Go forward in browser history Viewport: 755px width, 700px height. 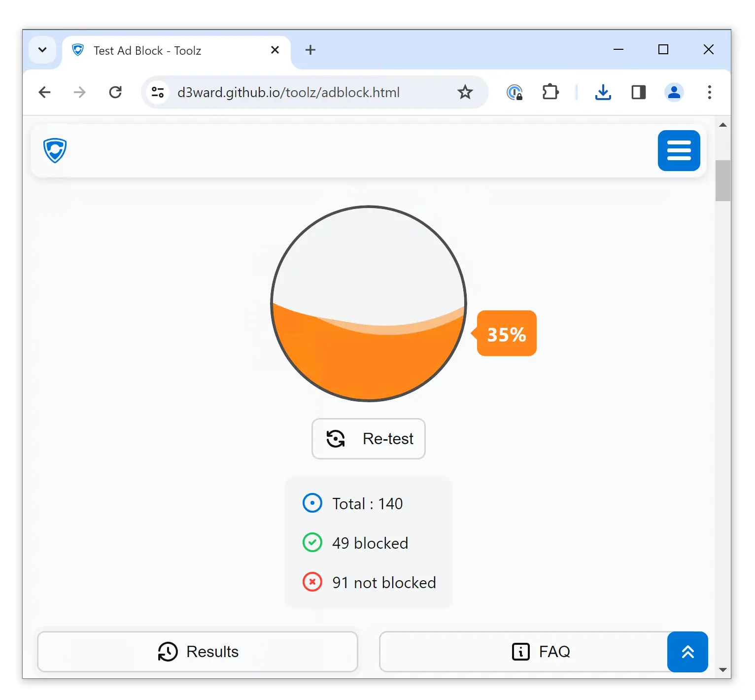[79, 92]
